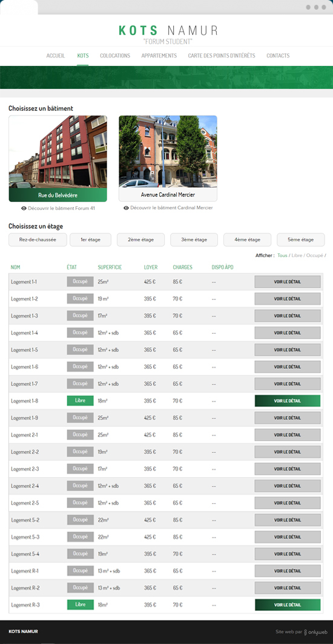View details for Logement 2-2
This screenshot has width=333, height=644.
tap(288, 452)
